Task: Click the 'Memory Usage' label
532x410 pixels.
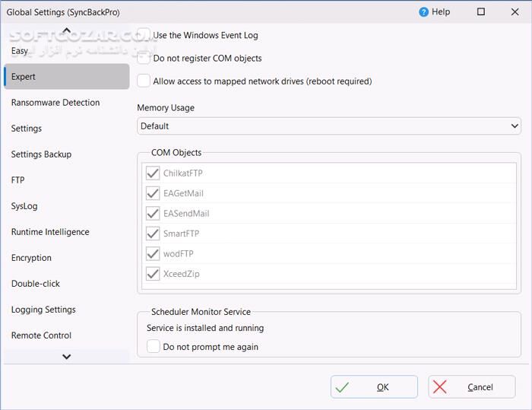Action: coord(166,108)
